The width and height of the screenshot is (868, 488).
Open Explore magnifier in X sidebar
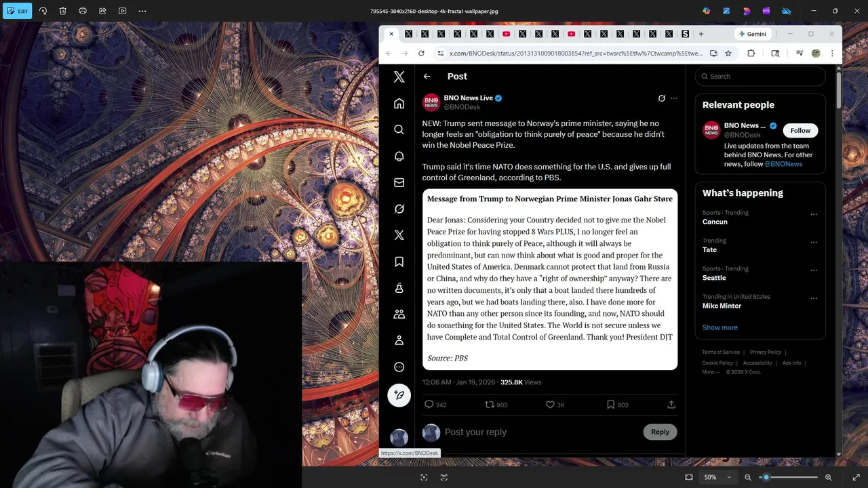tap(399, 129)
